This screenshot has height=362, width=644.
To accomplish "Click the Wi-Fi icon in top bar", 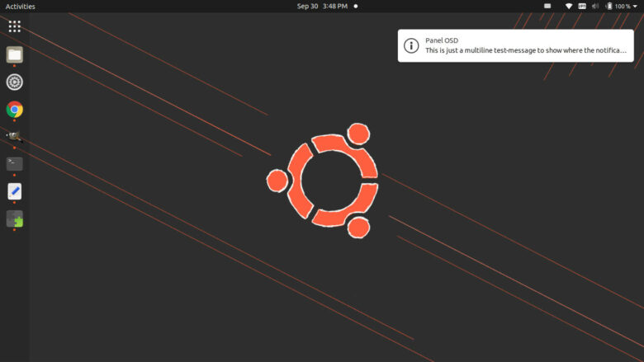I will (569, 6).
